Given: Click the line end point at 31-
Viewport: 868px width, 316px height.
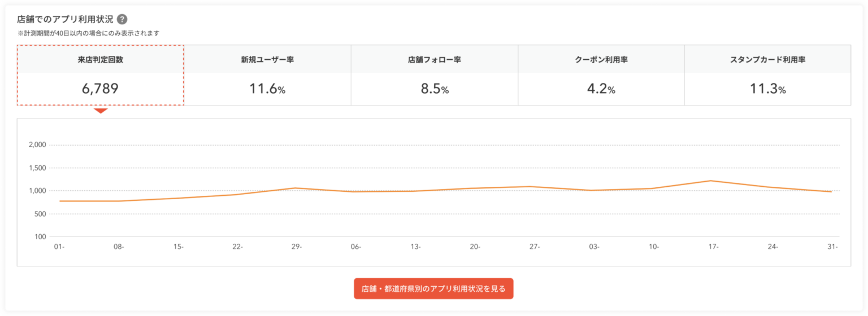Looking at the screenshot, I should pyautogui.click(x=831, y=192).
